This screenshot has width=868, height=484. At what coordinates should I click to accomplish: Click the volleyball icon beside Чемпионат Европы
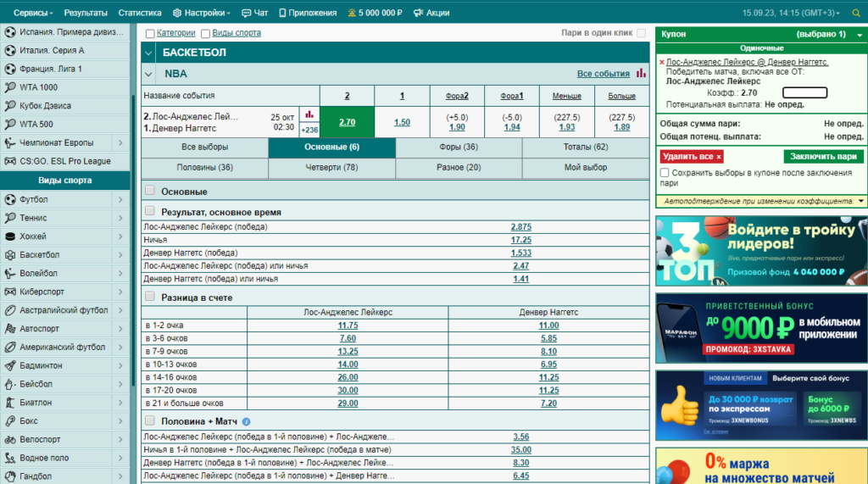point(10,143)
